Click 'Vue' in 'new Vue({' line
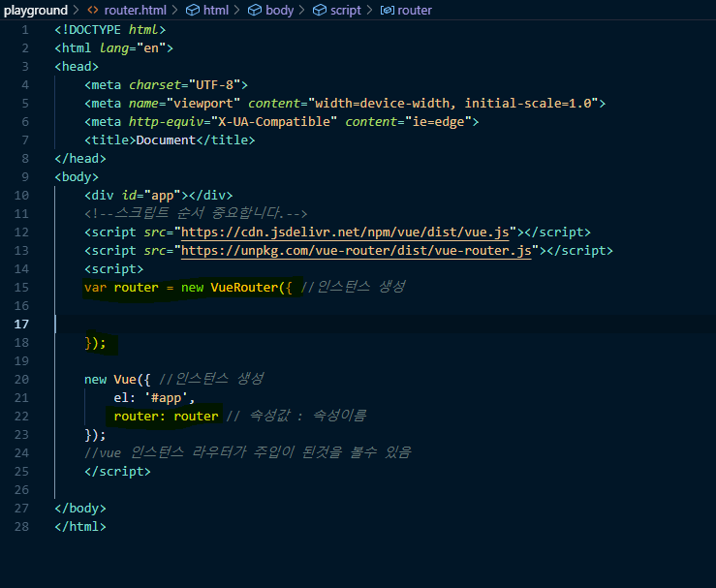The width and height of the screenshot is (716, 588). (125, 380)
